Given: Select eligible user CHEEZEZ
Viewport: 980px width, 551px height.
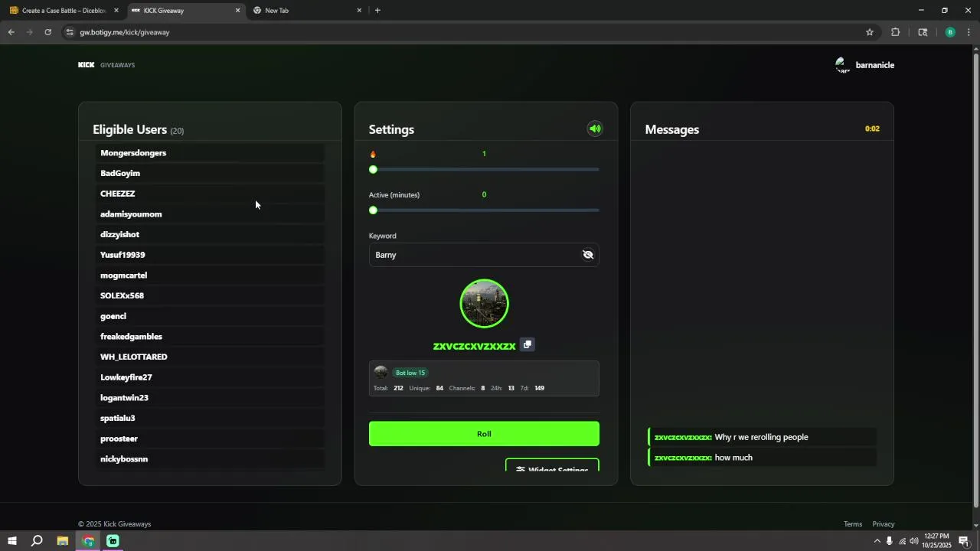Looking at the screenshot, I should coord(210,194).
